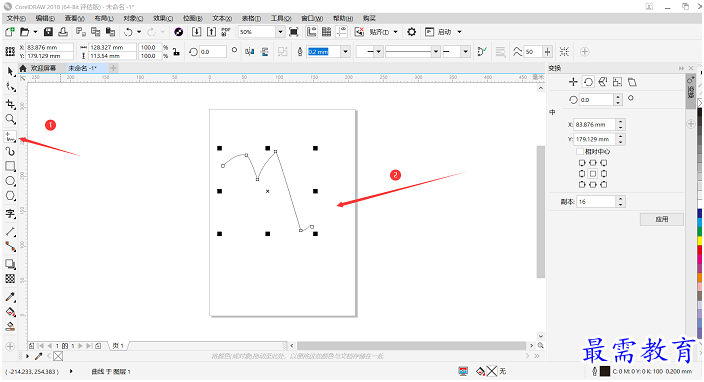The height and width of the screenshot is (382, 704).
Task: Expand the 贴齐 snap-to dropdown
Action: tap(396, 32)
